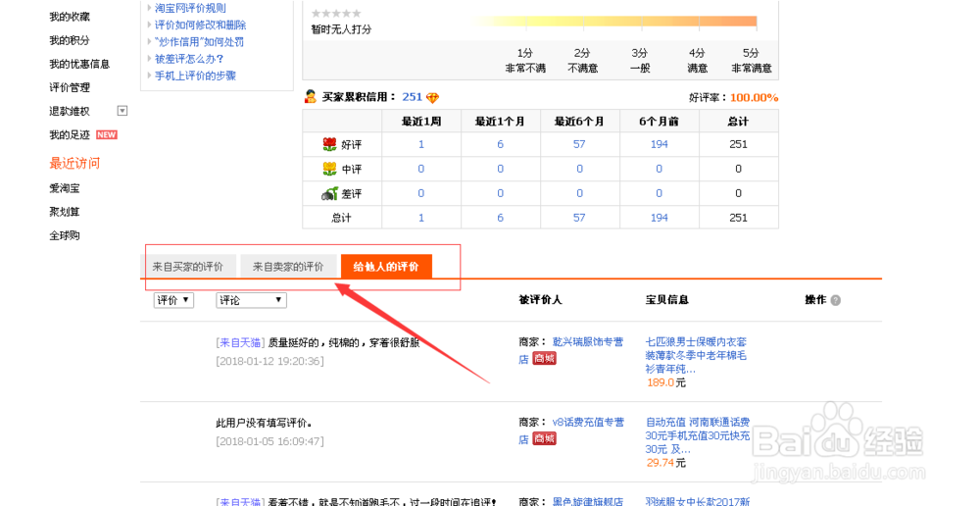The width and height of the screenshot is (980, 506).
Task: Click the rating score gradient bar
Action: point(614,23)
